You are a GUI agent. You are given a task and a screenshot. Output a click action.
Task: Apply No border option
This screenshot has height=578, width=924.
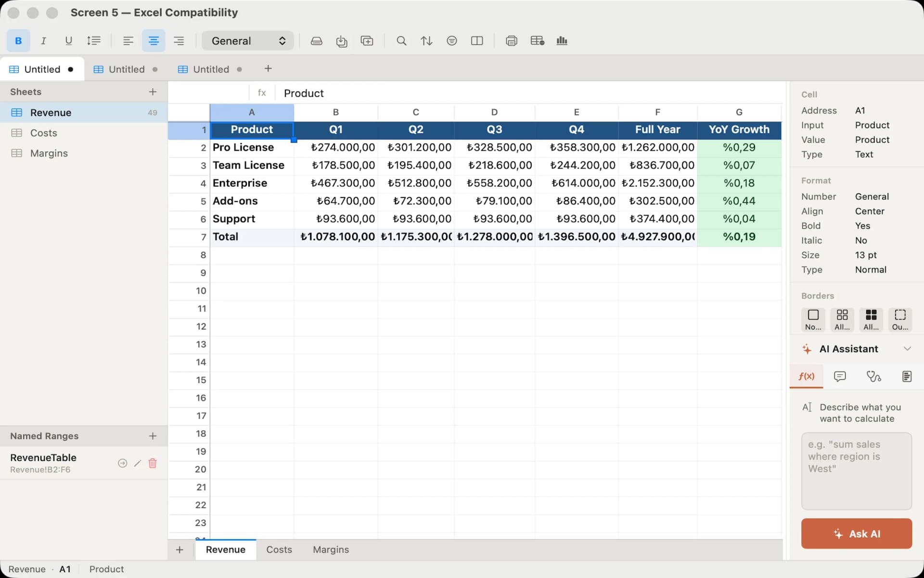click(813, 320)
